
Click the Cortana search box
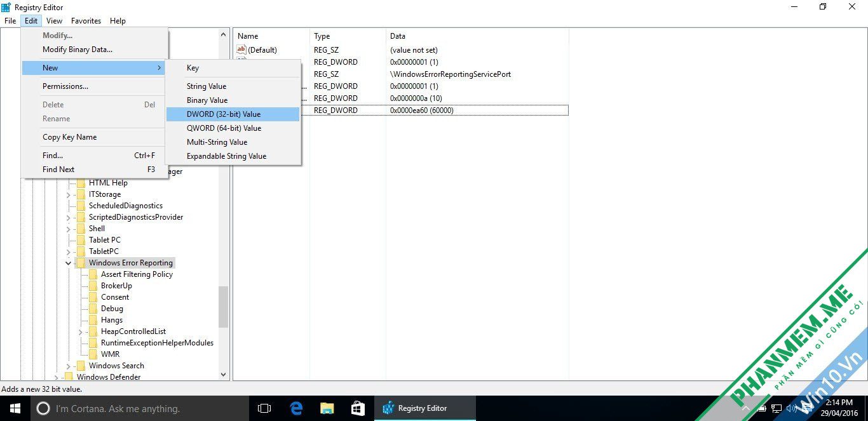click(140, 408)
